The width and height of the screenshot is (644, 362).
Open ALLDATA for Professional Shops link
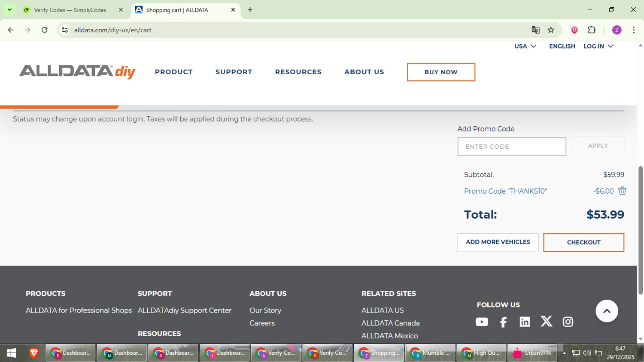tap(79, 310)
